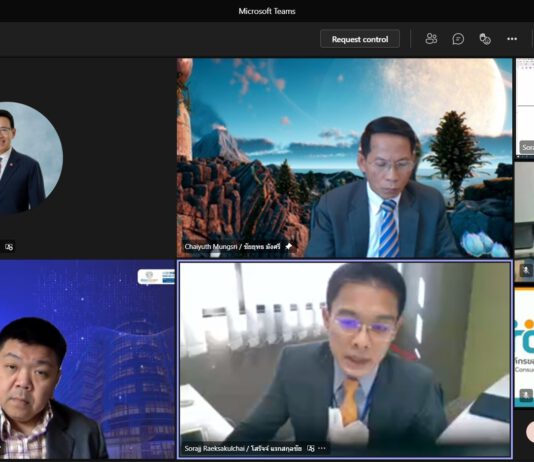Select the man in plaid shirt video tile
Image resolution: width=534 pixels, height=462 pixels.
[88, 359]
